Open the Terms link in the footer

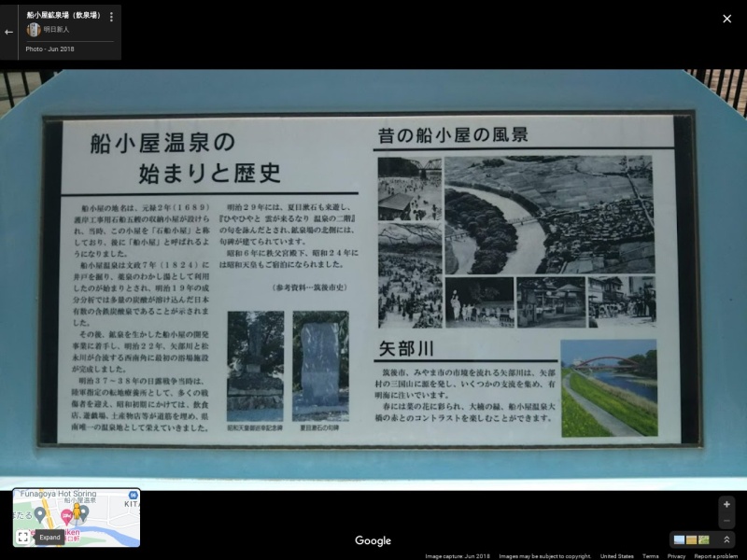pyautogui.click(x=650, y=556)
